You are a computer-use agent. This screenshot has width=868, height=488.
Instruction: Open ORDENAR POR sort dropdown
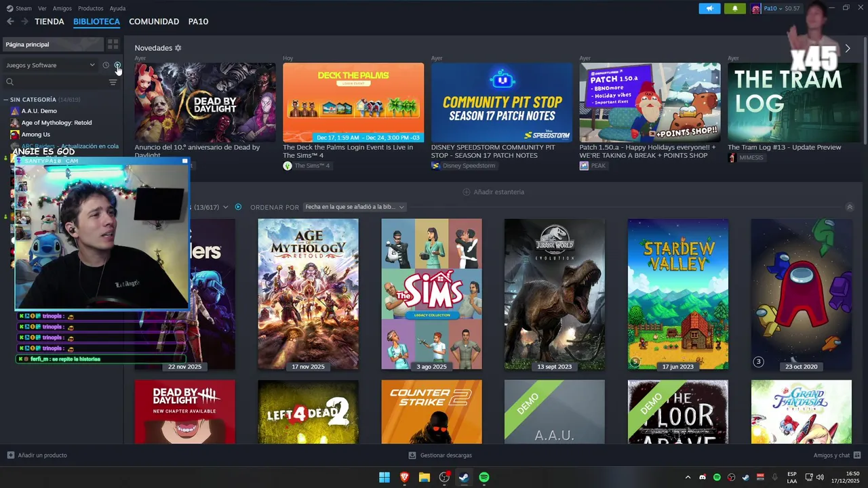354,207
